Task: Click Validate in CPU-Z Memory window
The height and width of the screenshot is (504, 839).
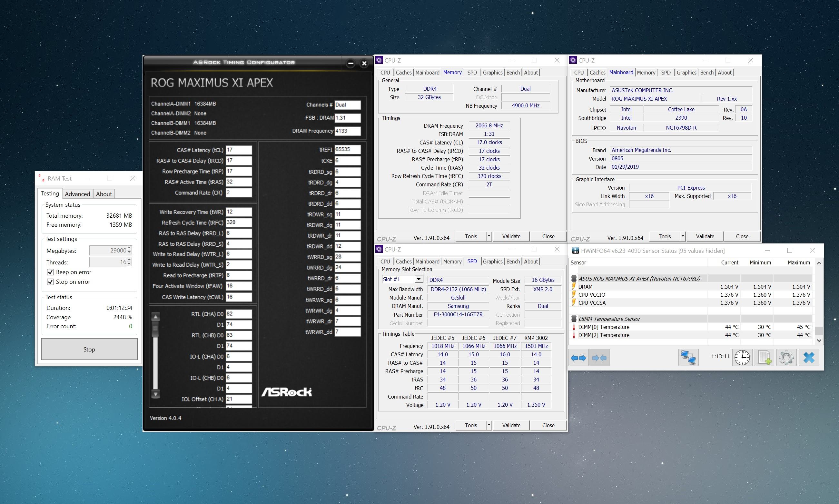Action: click(511, 236)
